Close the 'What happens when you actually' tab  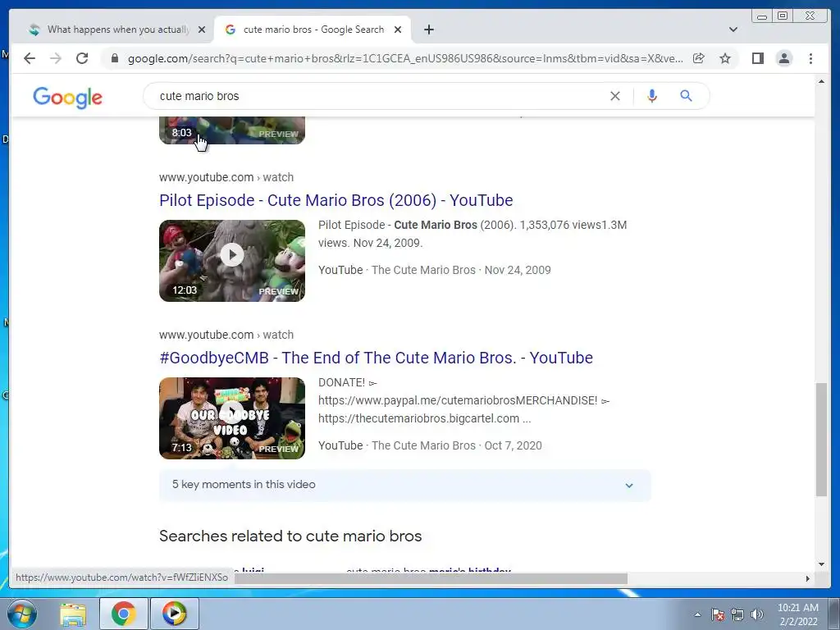pos(202,30)
